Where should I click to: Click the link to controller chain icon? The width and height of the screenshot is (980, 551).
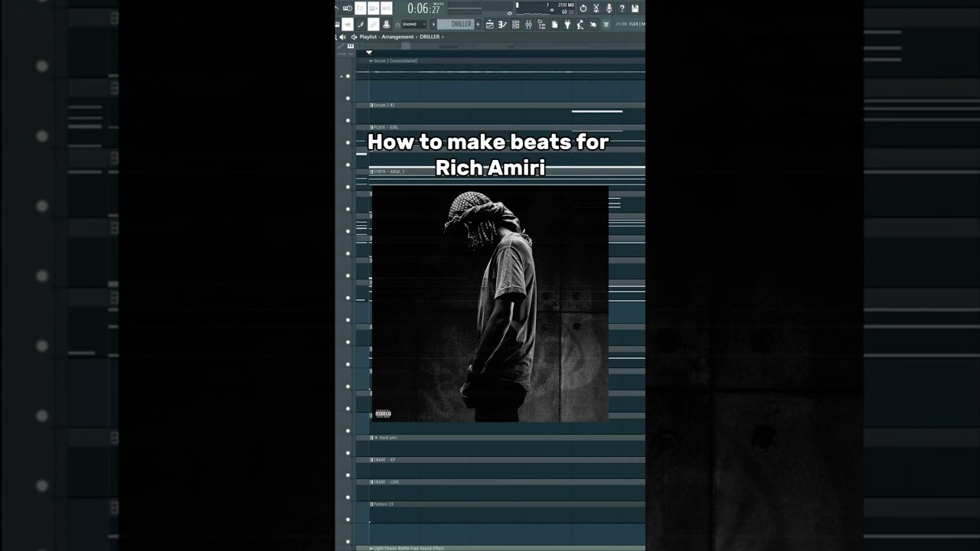[x=374, y=24]
